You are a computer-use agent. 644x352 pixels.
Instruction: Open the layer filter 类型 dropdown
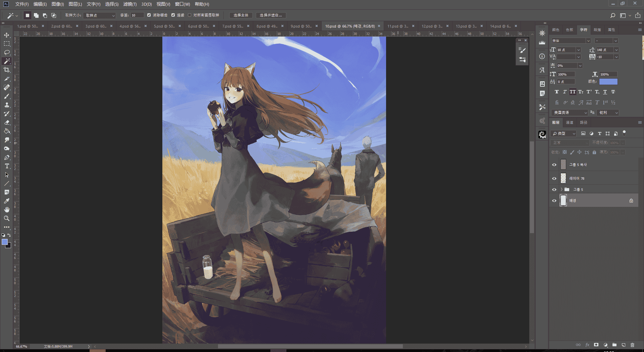[x=564, y=134]
